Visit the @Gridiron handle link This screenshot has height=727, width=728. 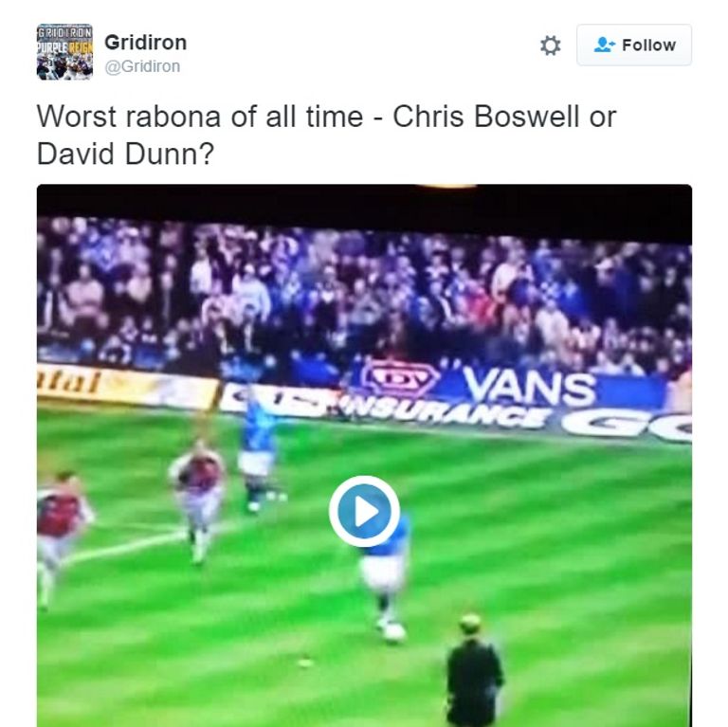point(142,66)
